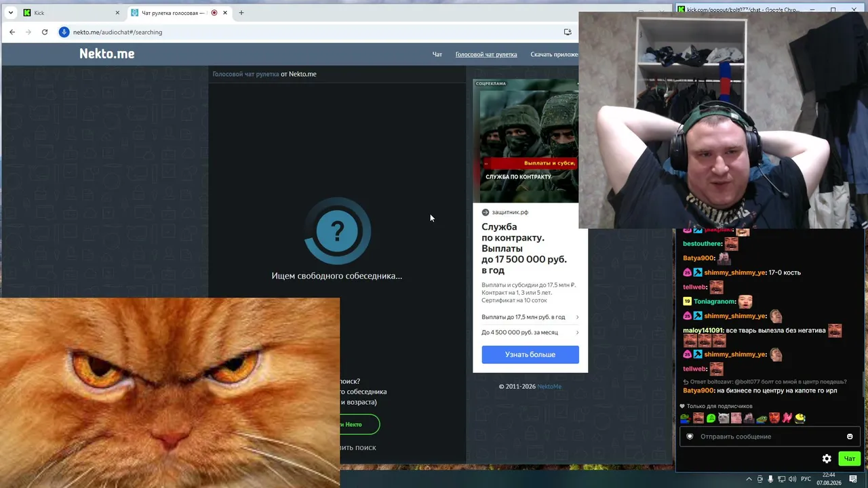The width and height of the screenshot is (868, 488).
Task: Go forward in browser history
Action: click(28, 32)
